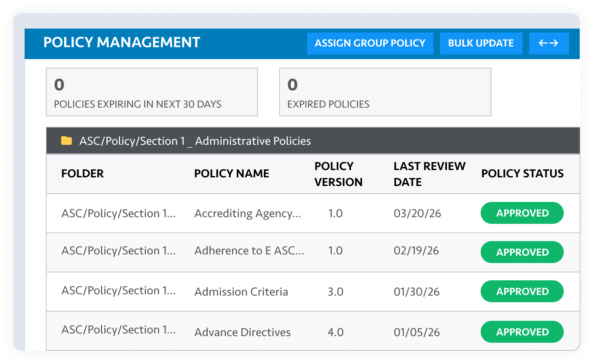Click folder cell in Admission Criteria row

(119, 291)
